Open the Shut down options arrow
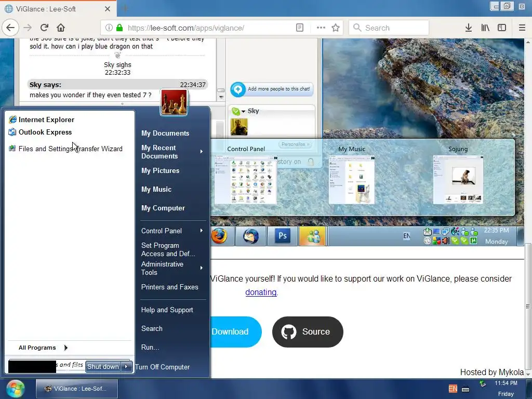 click(127, 366)
